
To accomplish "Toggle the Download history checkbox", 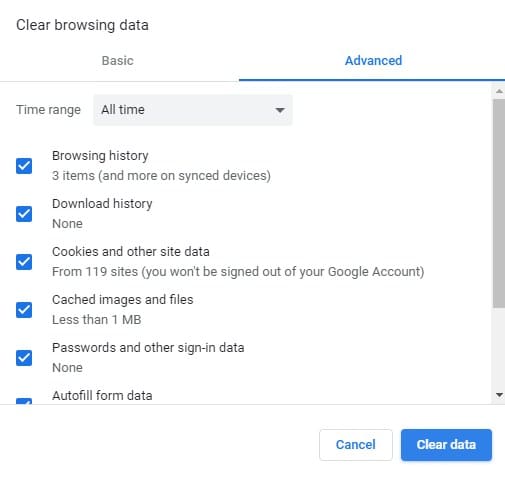I will click(24, 214).
